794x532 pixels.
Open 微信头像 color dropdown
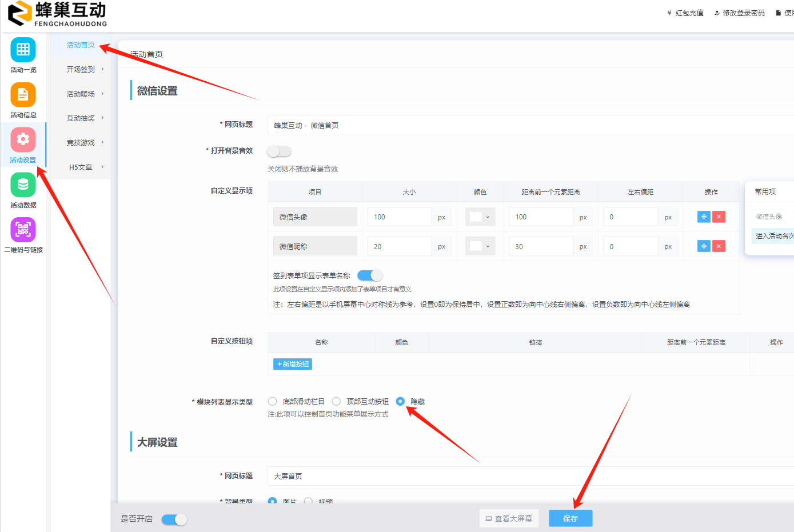480,217
